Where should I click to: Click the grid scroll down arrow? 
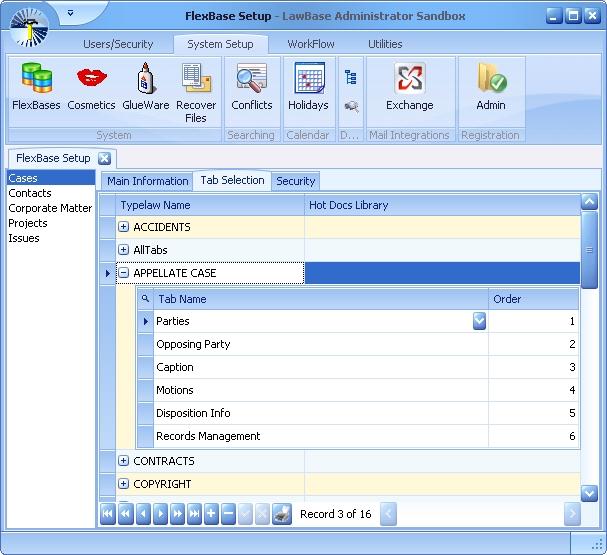[x=589, y=493]
